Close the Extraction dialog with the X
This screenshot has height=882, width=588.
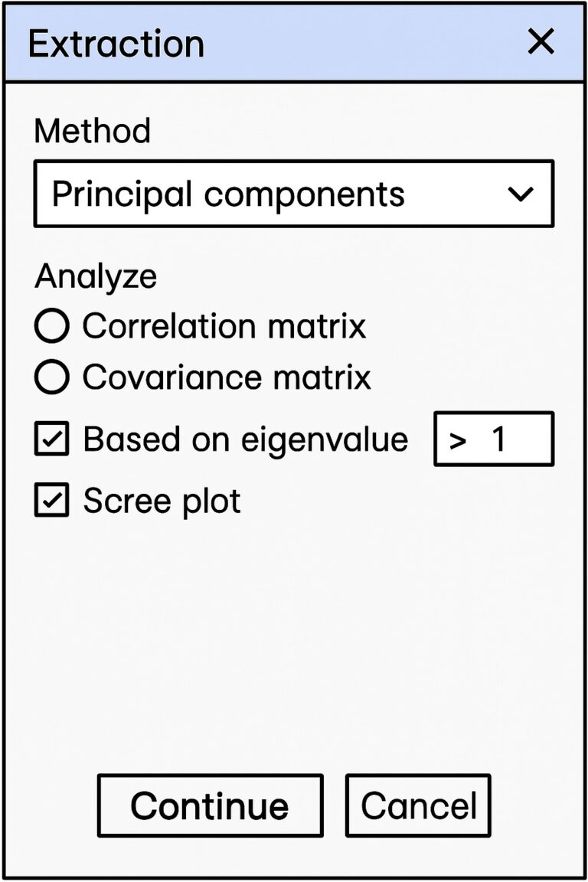click(x=541, y=42)
